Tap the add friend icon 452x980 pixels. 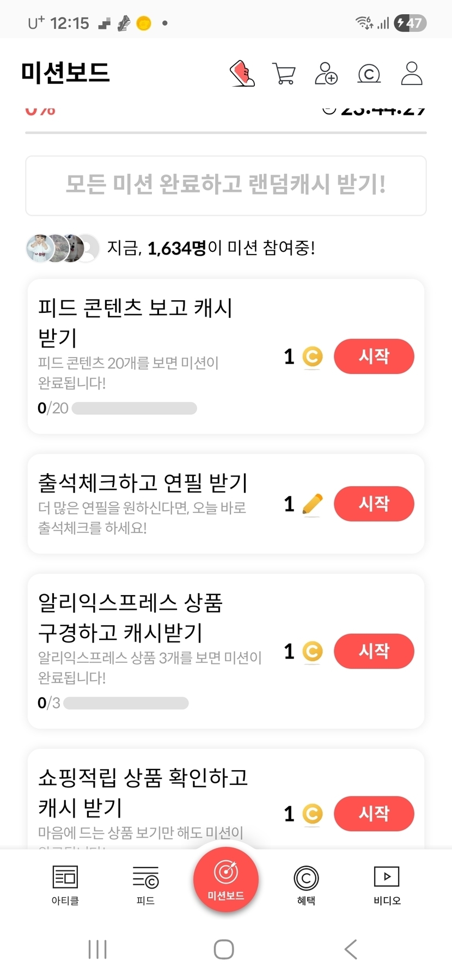[x=326, y=73]
